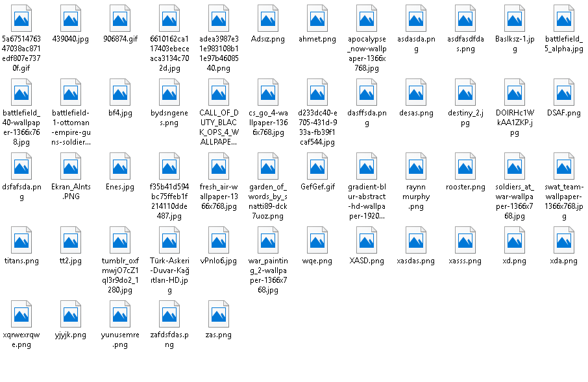Viewport: 588px width, 382px height.
Task: Select the xasss.png file icon
Action: 465,241
